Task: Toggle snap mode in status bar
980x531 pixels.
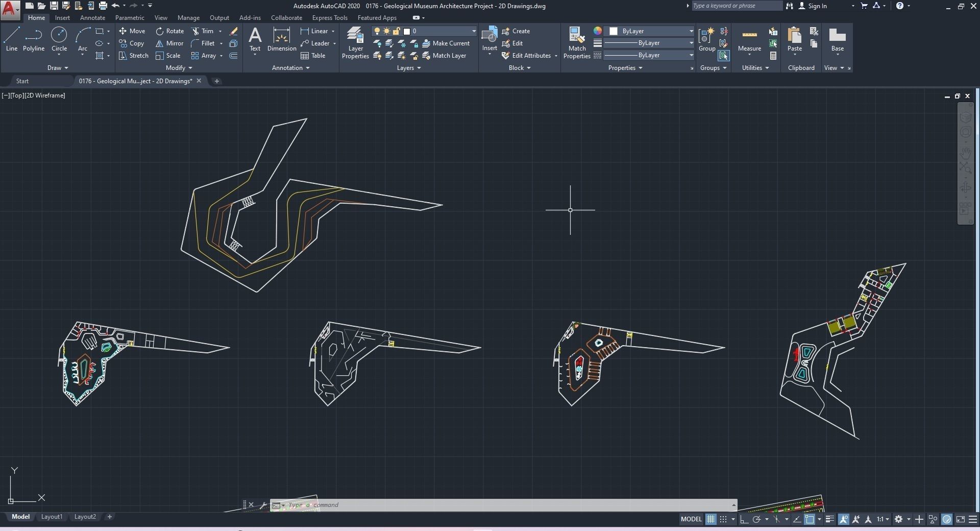Action: (723, 519)
